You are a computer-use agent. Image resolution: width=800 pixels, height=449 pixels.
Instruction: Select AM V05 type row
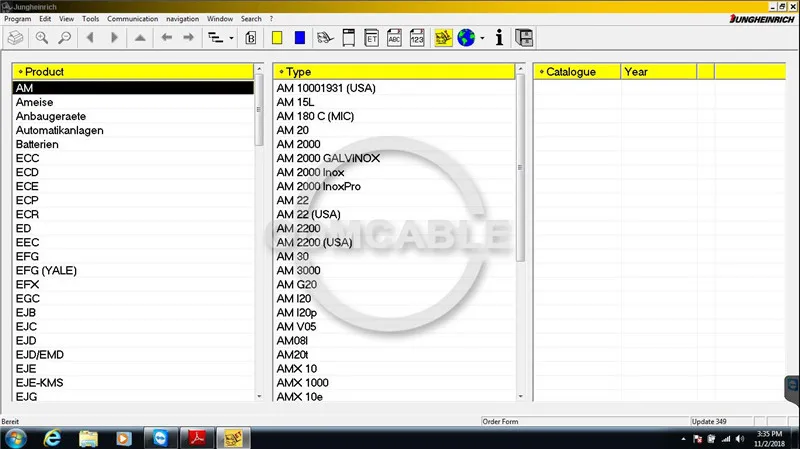tap(394, 327)
